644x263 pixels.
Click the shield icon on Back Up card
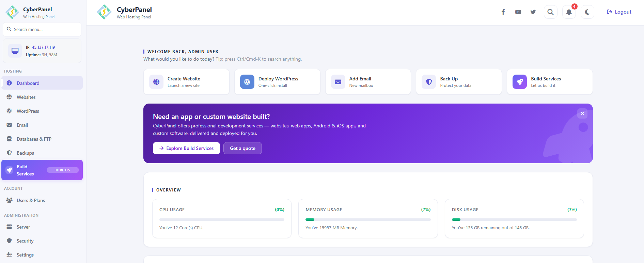pos(429,82)
